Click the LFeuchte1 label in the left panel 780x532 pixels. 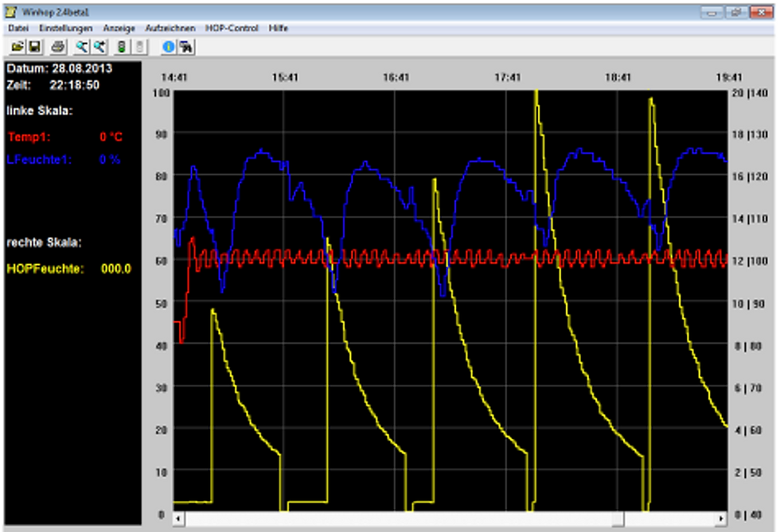pos(39,160)
